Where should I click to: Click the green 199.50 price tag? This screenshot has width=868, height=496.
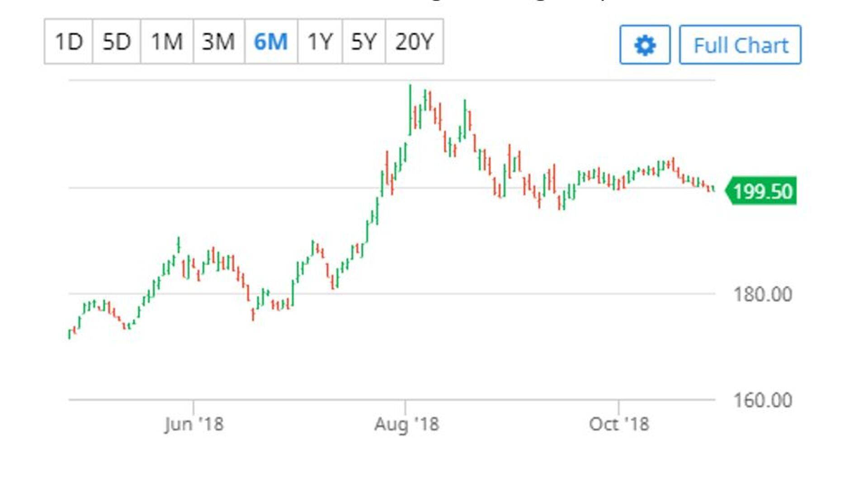(x=762, y=191)
